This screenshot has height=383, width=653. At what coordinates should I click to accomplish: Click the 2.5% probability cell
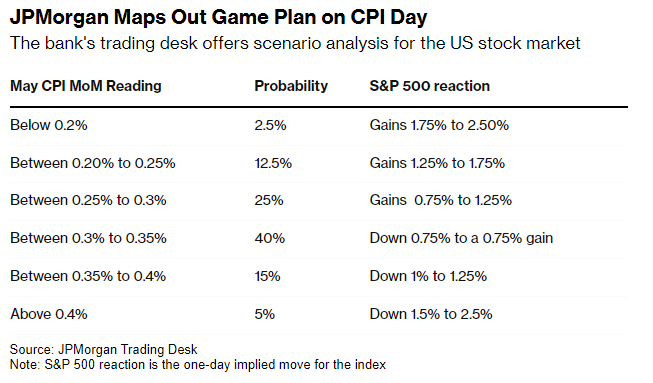pos(270,125)
